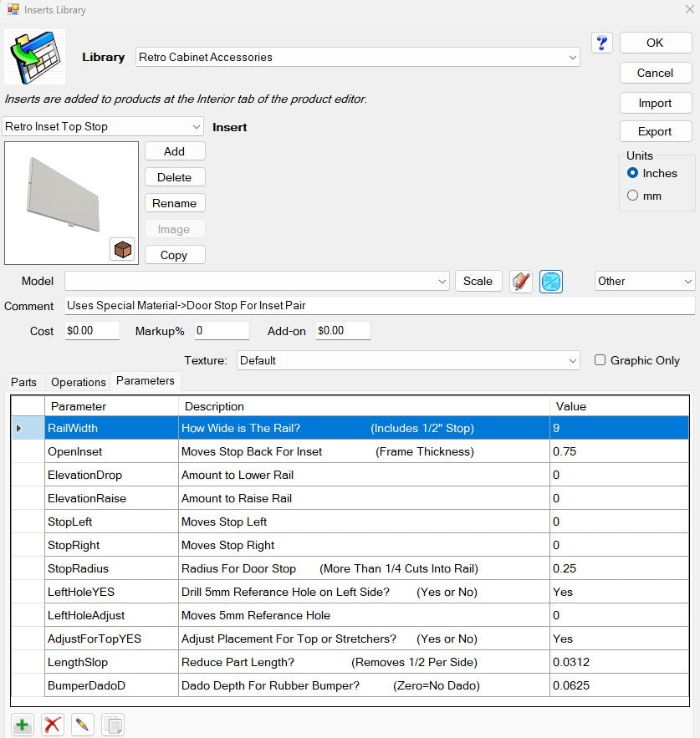The image size is (700, 738).
Task: Click the brown 3D cube preview icon
Action: point(123,249)
